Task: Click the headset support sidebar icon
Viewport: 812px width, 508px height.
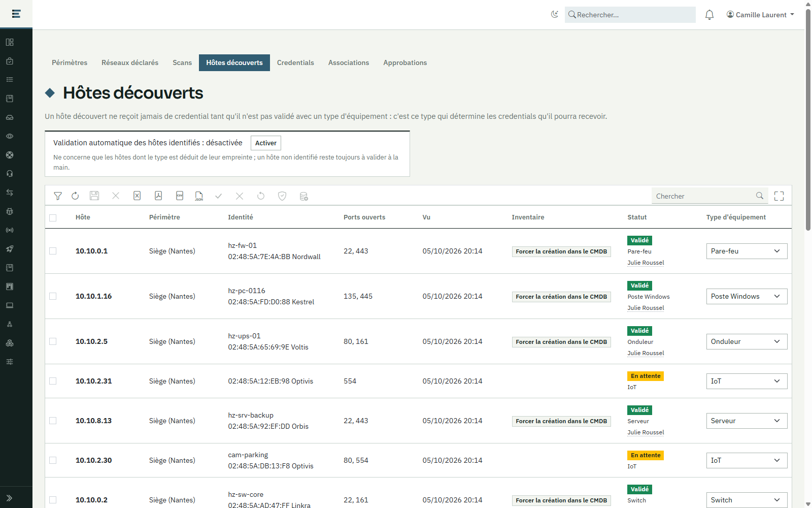Action: pos(10,174)
